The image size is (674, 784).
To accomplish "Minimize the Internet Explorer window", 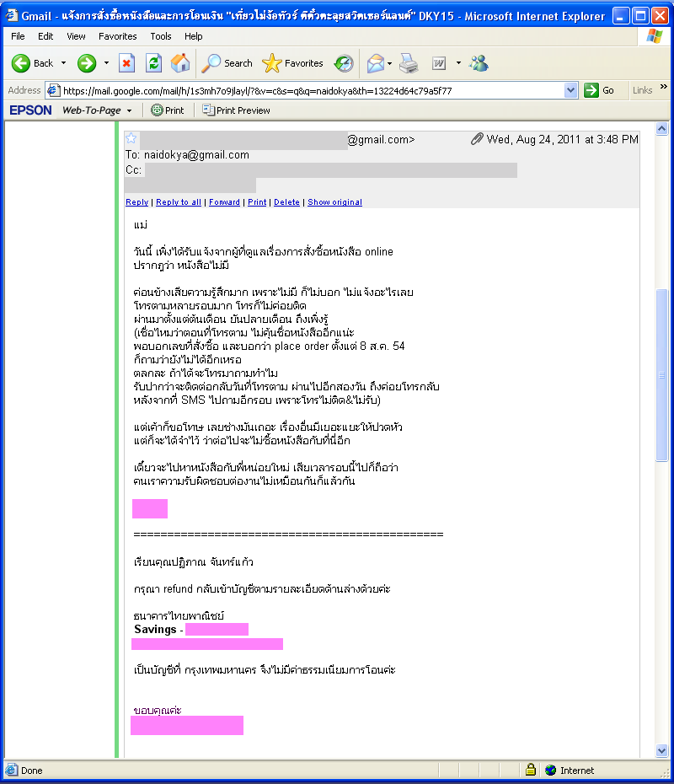I will point(620,16).
